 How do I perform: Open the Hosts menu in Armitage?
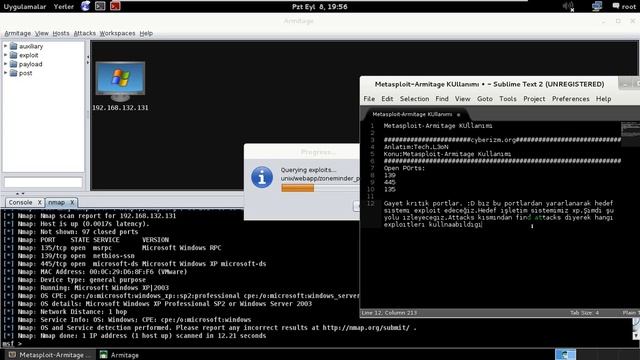click(x=61, y=33)
